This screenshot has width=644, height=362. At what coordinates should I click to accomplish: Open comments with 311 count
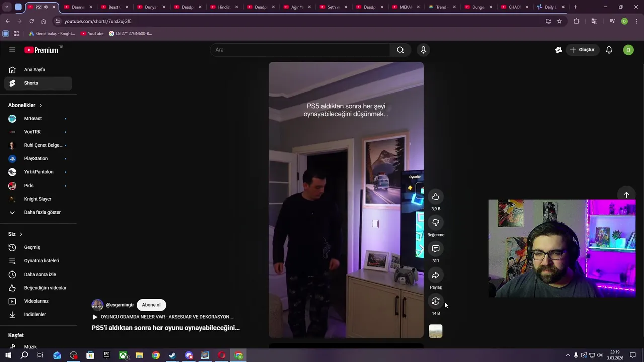pos(436,249)
